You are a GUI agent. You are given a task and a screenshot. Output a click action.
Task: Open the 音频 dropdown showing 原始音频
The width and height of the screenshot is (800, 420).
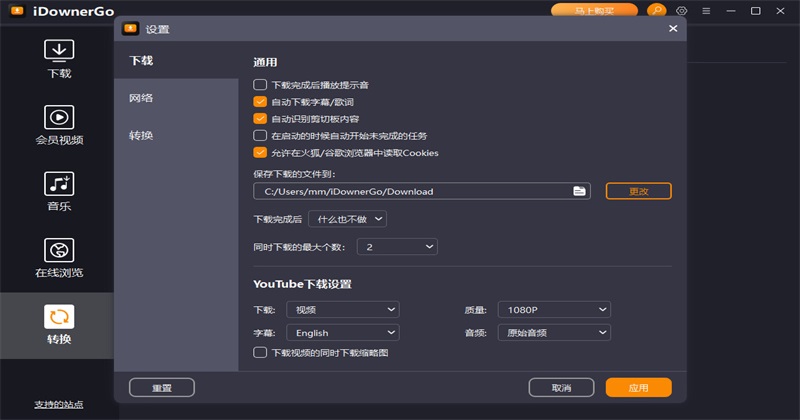click(554, 332)
